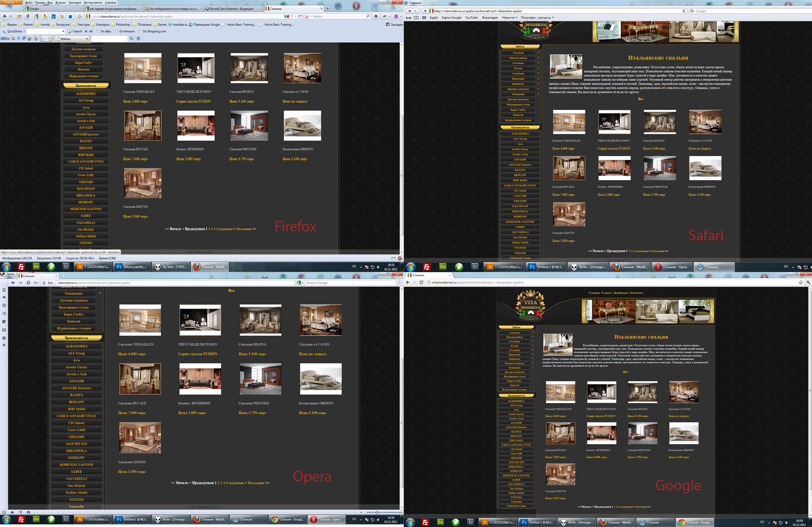This screenshot has width=812, height=527.
Task: Open translate.ru bookmark in Firefox
Action: click(x=177, y=25)
